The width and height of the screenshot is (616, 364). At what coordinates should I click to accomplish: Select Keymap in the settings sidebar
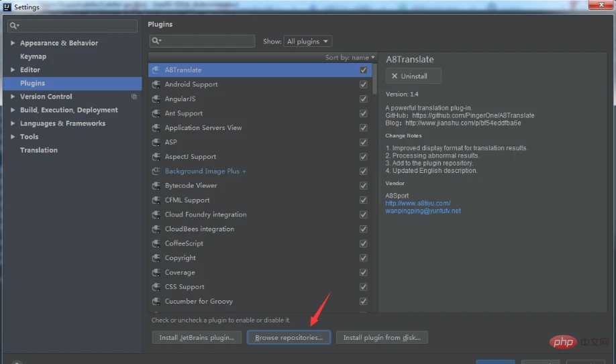(34, 56)
